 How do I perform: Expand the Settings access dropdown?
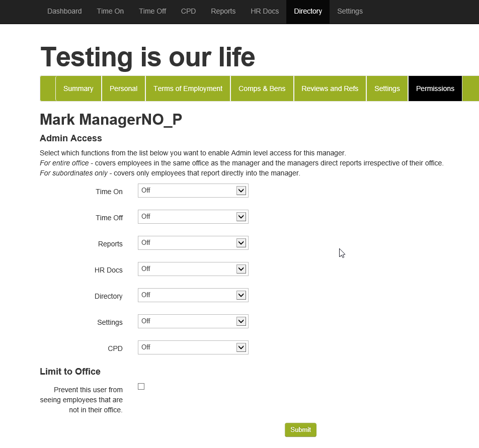pos(193,321)
